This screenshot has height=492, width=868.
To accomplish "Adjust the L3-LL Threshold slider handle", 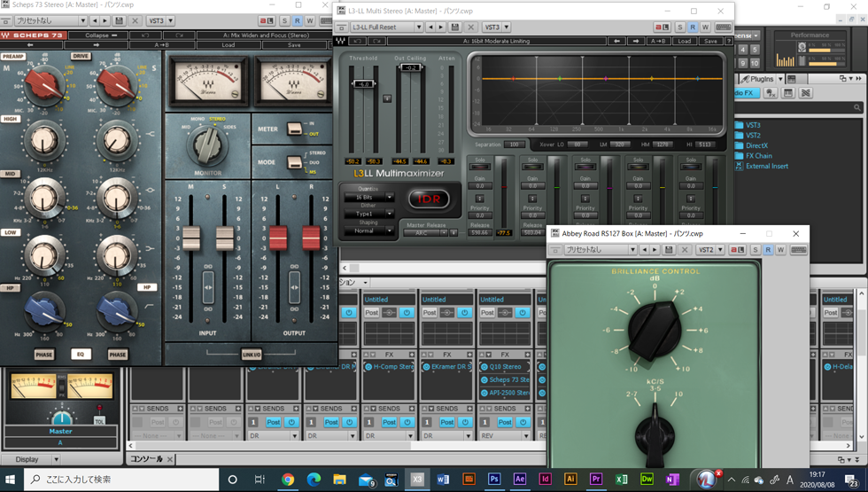I will pos(363,84).
